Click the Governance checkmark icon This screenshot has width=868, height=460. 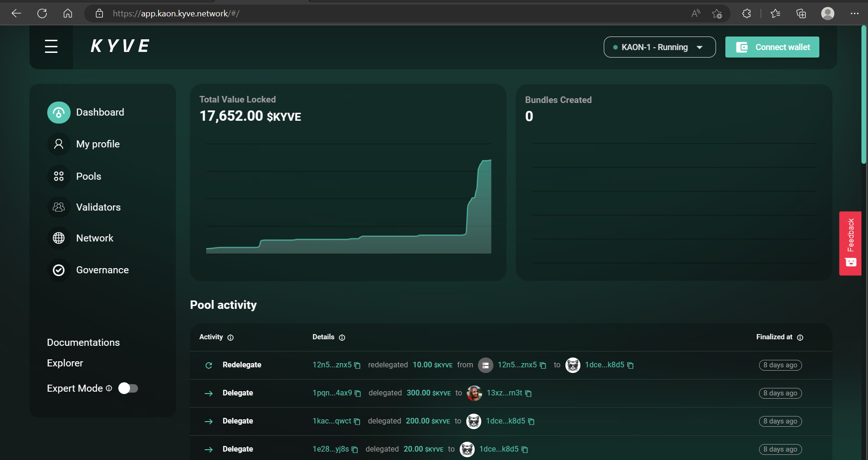tap(59, 270)
